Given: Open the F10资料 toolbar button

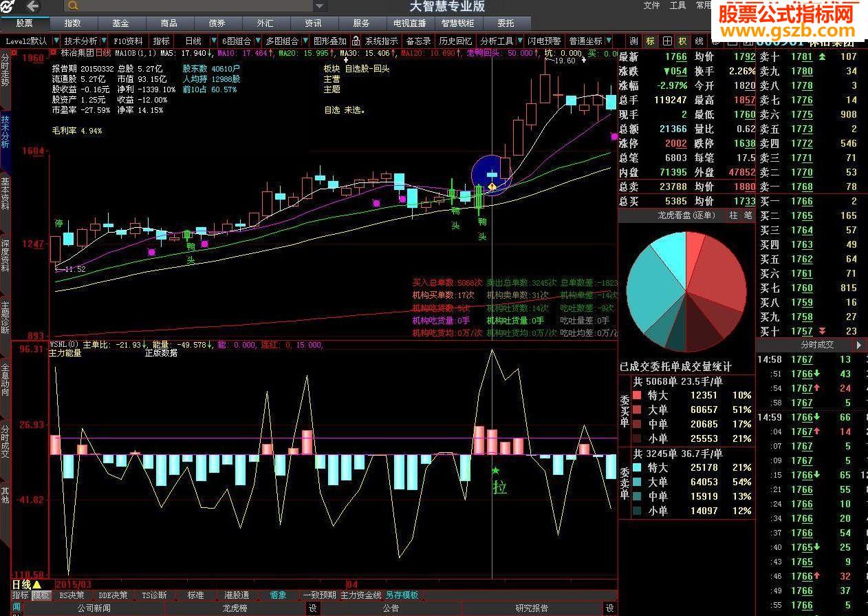Looking at the screenshot, I should (x=129, y=41).
